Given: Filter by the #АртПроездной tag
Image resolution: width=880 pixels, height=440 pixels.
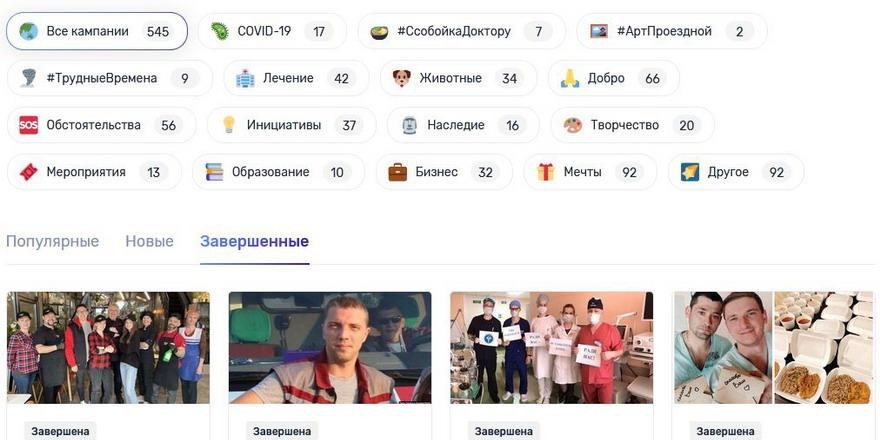Looking at the screenshot, I should [672, 31].
